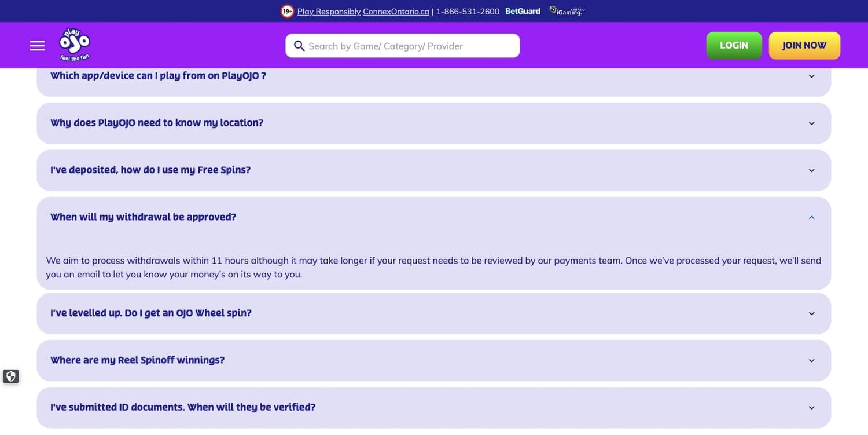Click "When will my withdrawal be approved?" heading
Screen dimensions: 868x435
(x=144, y=217)
